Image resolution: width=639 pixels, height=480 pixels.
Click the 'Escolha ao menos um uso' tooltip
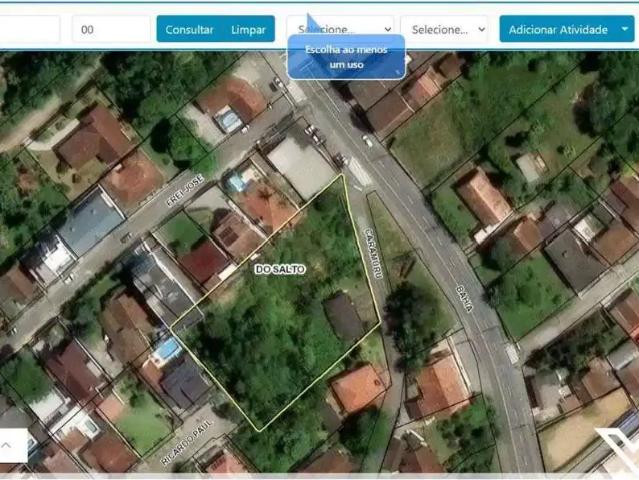click(346, 57)
